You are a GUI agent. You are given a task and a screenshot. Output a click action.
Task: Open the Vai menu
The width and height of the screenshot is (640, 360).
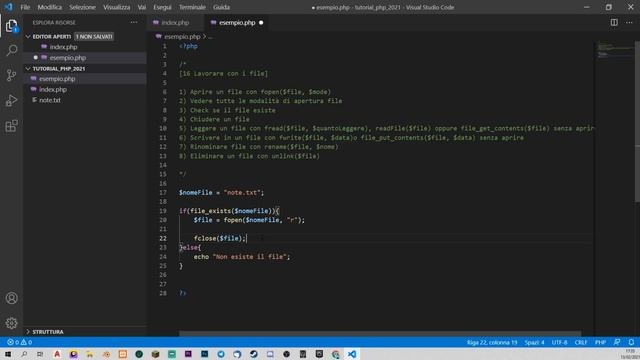pyautogui.click(x=142, y=7)
